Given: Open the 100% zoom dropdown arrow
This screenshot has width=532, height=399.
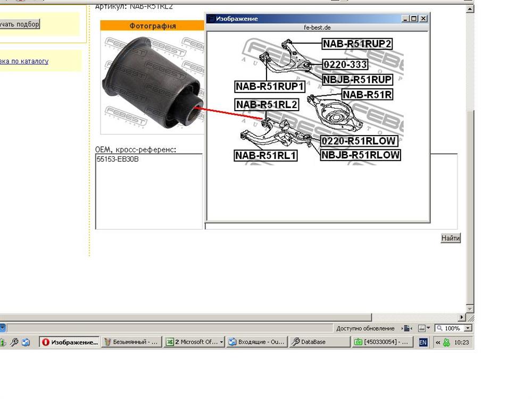Looking at the screenshot, I should (x=468, y=328).
